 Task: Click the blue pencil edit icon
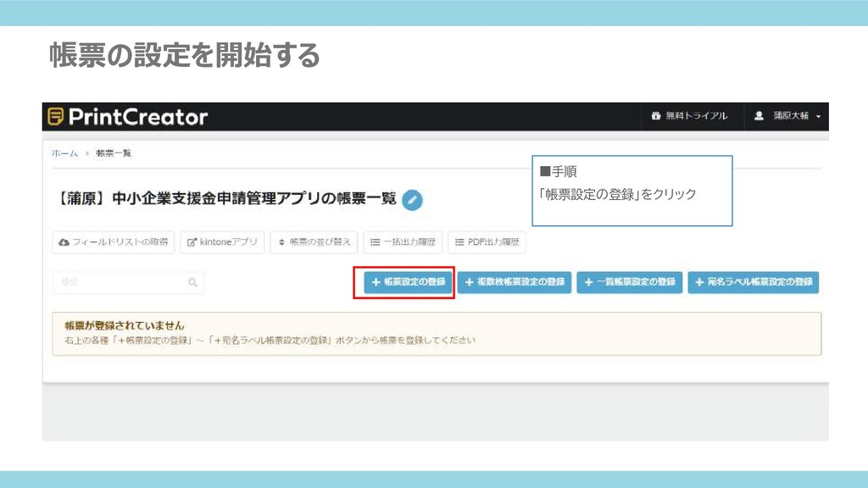pos(413,200)
